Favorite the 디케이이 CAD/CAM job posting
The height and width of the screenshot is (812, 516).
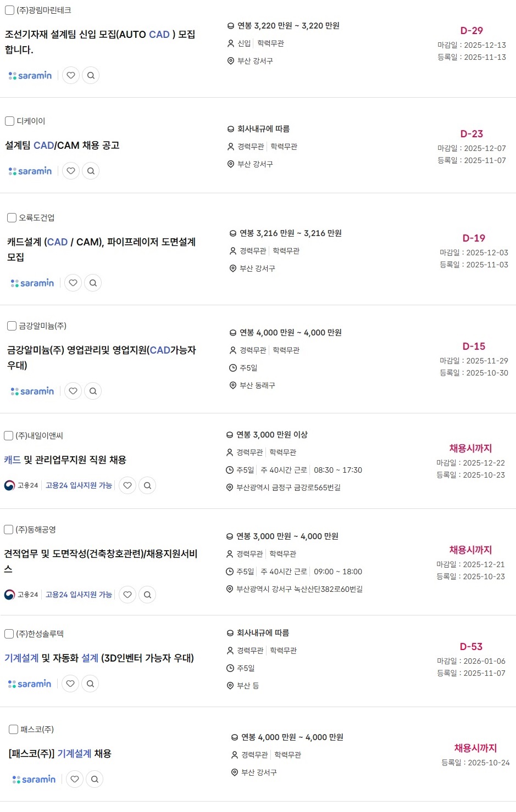(71, 171)
